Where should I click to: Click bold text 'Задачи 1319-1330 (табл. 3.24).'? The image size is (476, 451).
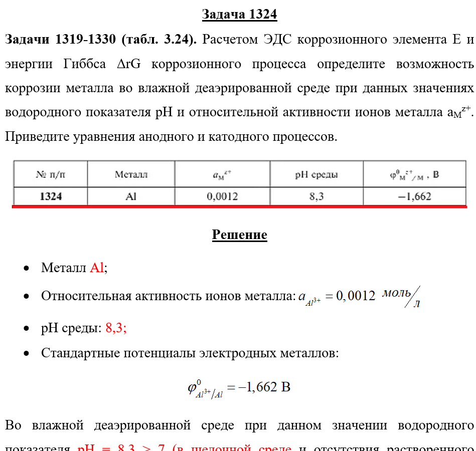point(101,39)
